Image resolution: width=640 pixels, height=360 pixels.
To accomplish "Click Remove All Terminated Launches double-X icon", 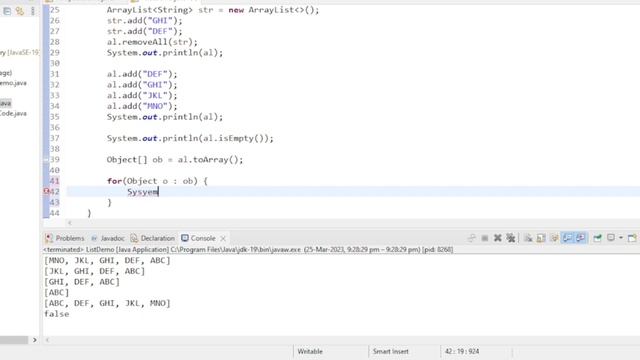I will coord(511,238).
